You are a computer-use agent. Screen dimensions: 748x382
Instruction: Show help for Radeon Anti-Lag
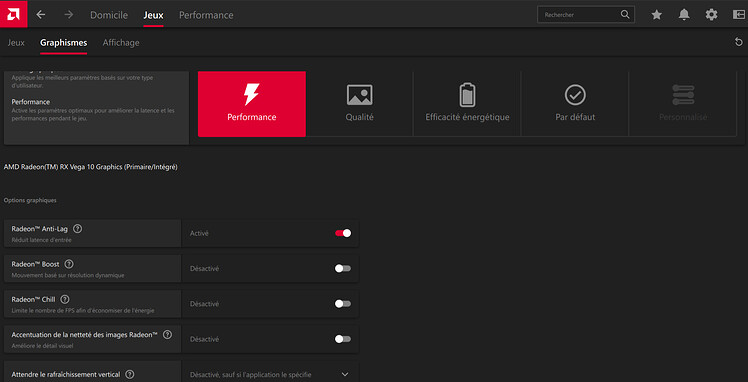tap(77, 228)
